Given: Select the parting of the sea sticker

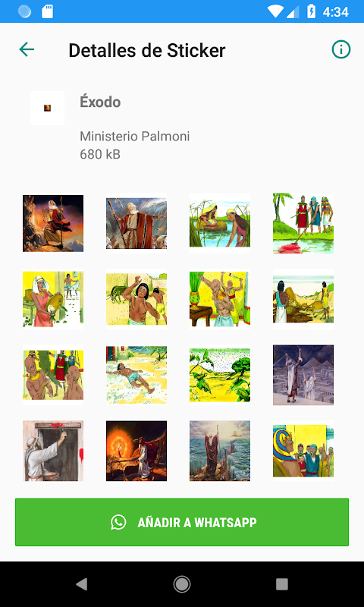Looking at the screenshot, I should [220, 451].
